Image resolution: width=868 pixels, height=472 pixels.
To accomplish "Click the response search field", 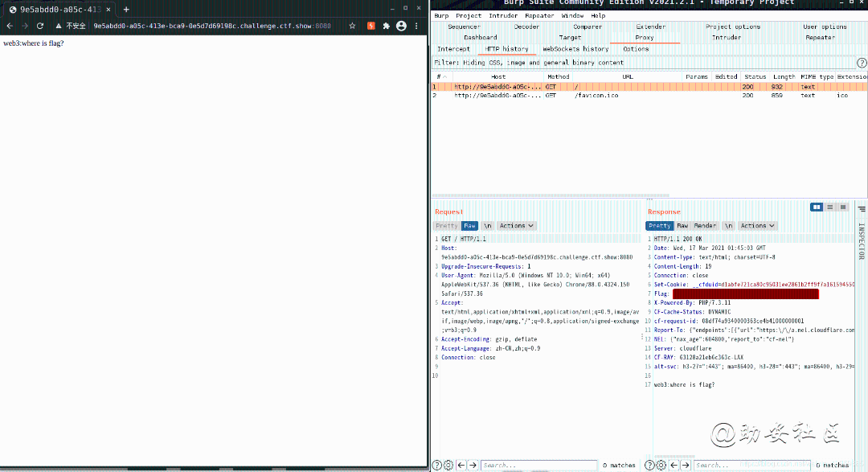I will (752, 466).
